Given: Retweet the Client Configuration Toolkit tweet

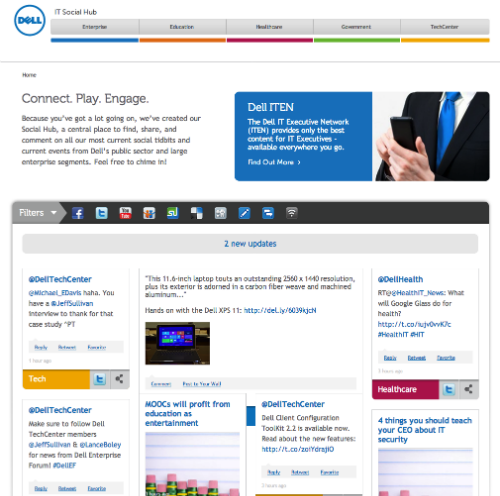Looking at the screenshot, I should [x=300, y=472].
